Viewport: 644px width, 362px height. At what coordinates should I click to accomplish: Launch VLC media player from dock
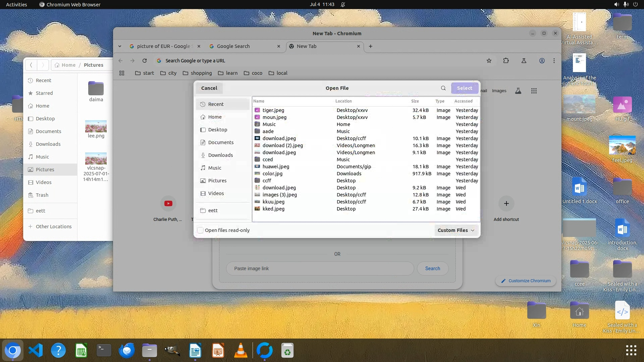[x=240, y=351]
